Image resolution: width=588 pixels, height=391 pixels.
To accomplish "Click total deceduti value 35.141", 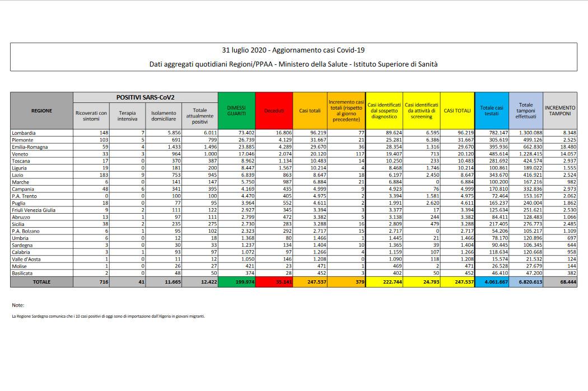I will click(284, 282).
